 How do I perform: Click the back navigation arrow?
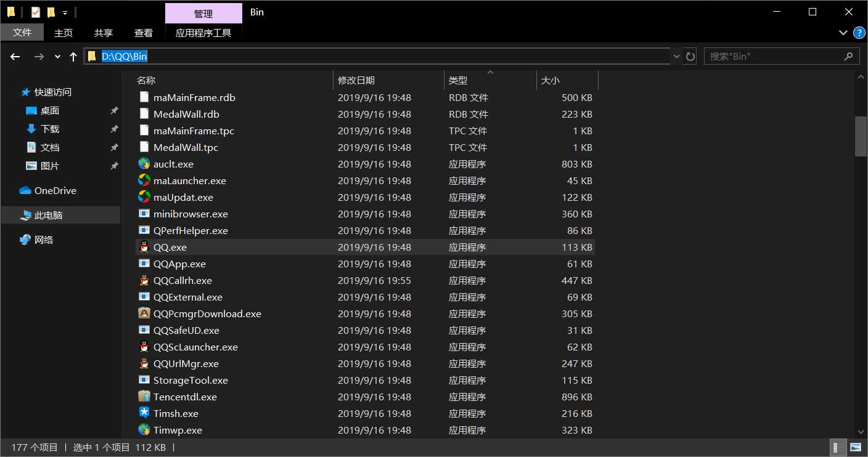(17, 57)
